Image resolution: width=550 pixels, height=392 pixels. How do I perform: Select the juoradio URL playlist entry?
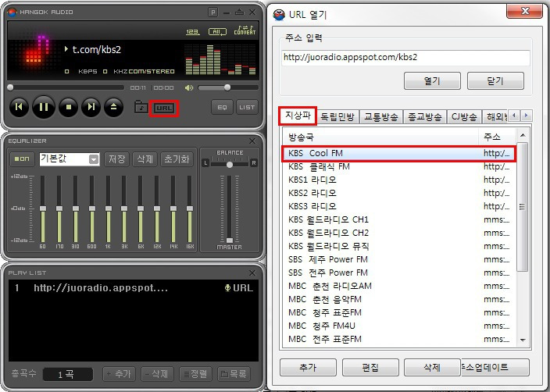click(134, 288)
